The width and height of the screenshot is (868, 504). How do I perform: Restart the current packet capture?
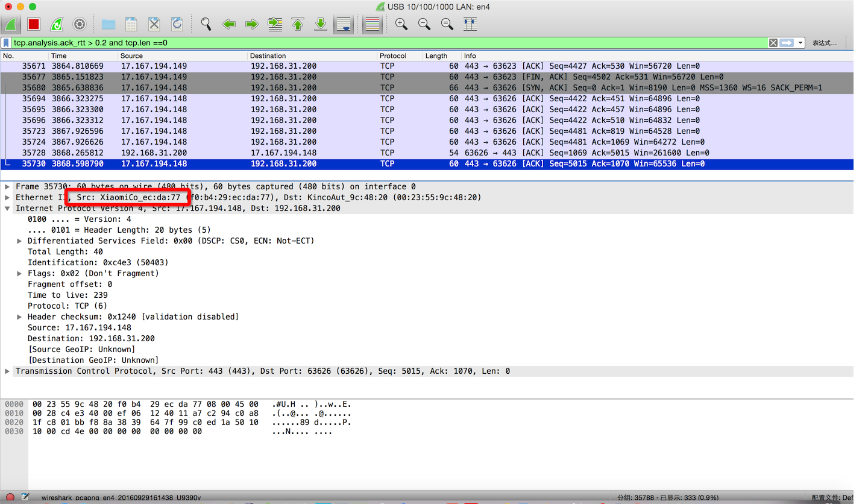pyautogui.click(x=57, y=24)
